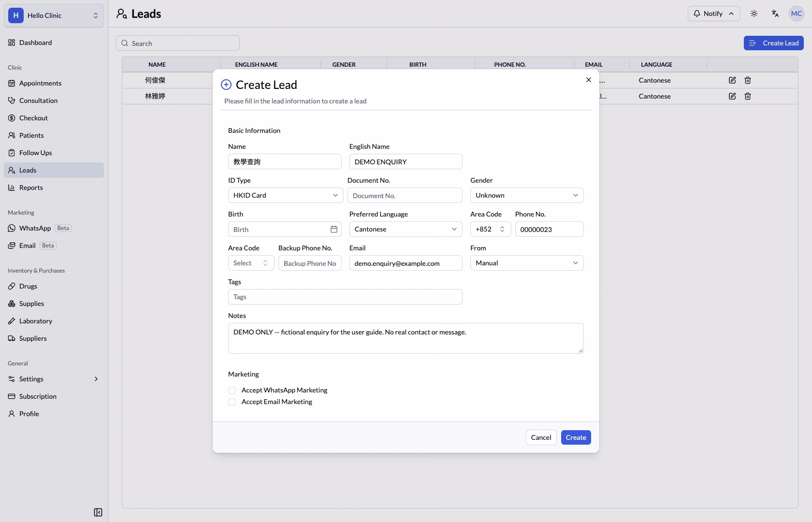This screenshot has width=812, height=522.
Task: Enable Accept WhatsApp Marketing
Action: [232, 391]
